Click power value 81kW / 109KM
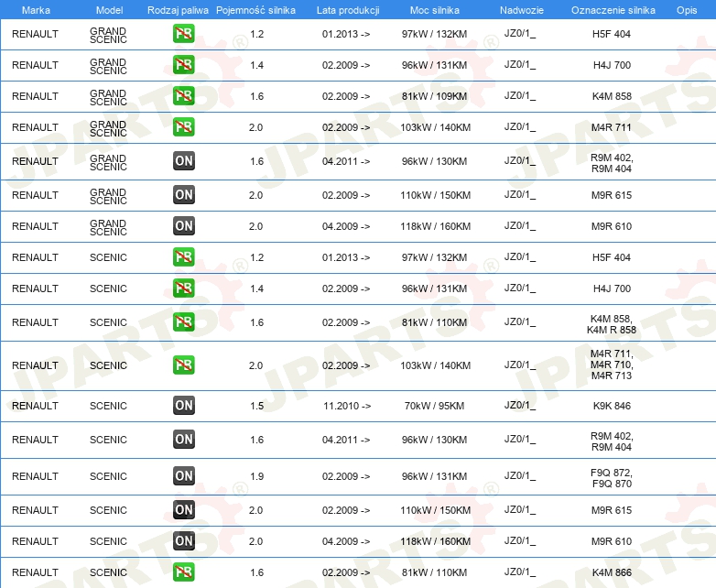This screenshot has height=588, width=716. pos(434,96)
